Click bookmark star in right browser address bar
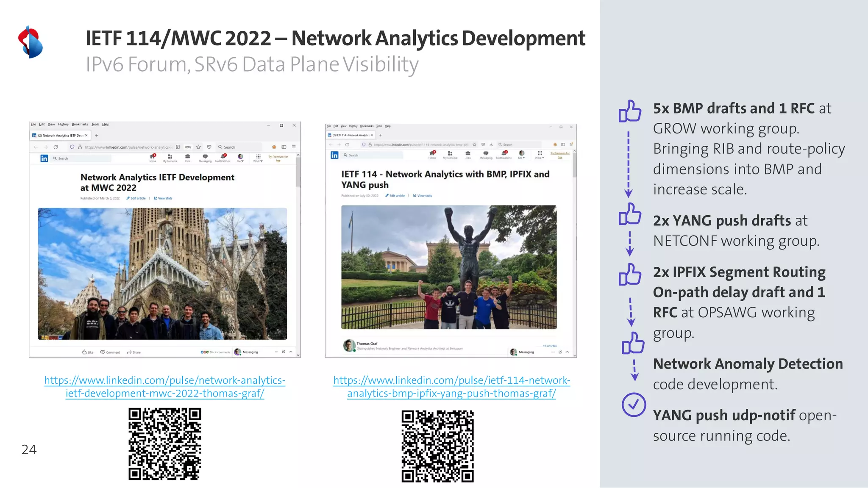868x488 pixels. coord(474,144)
